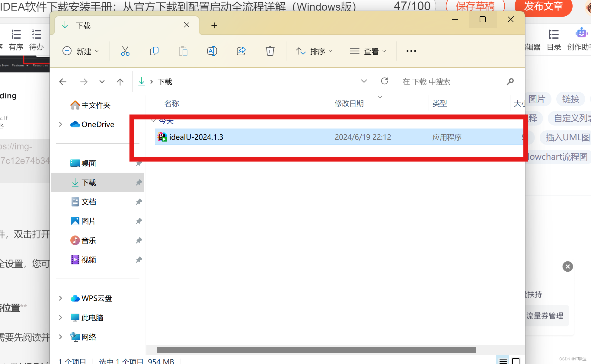Screen dimensions: 591x364
Task: Open 下载 in navigation pane
Action: coord(97,182)
